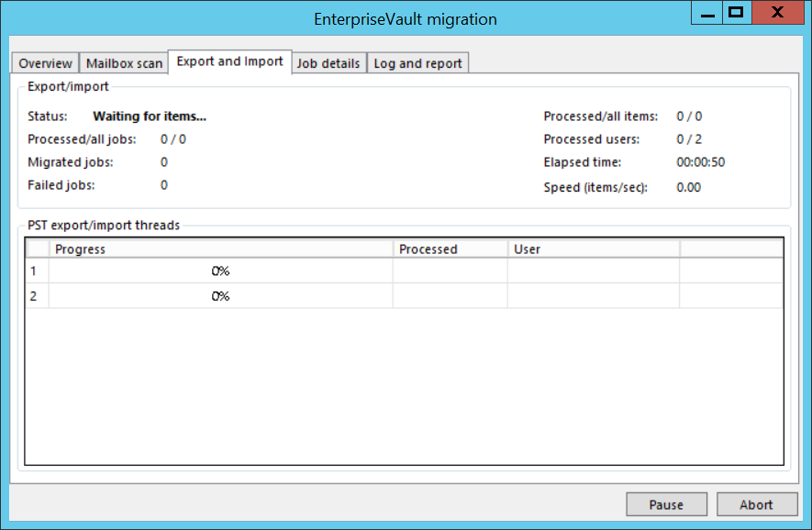Click the User cell of thread 2
The height and width of the screenshot is (530, 812).
[593, 296]
